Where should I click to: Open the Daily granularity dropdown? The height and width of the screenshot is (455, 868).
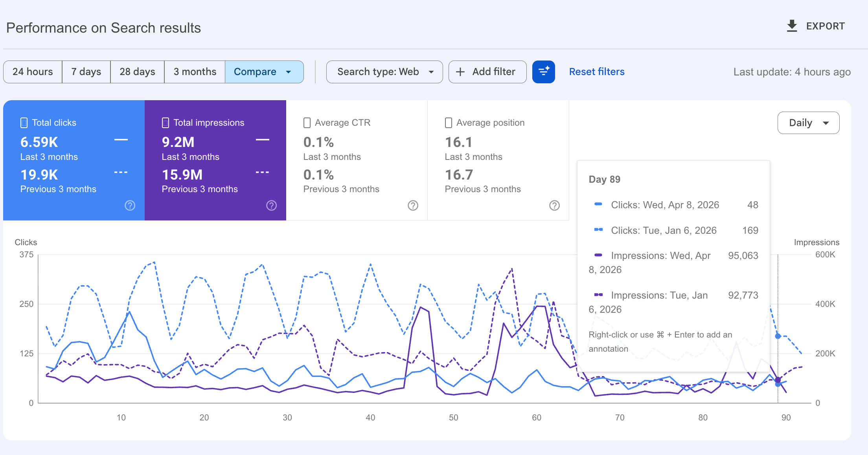click(808, 123)
